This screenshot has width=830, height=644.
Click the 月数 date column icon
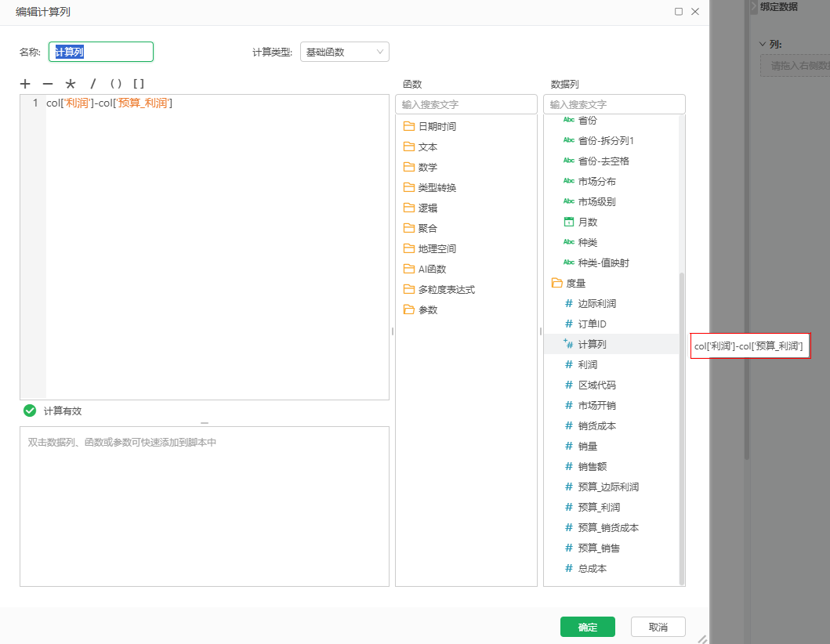pos(569,222)
